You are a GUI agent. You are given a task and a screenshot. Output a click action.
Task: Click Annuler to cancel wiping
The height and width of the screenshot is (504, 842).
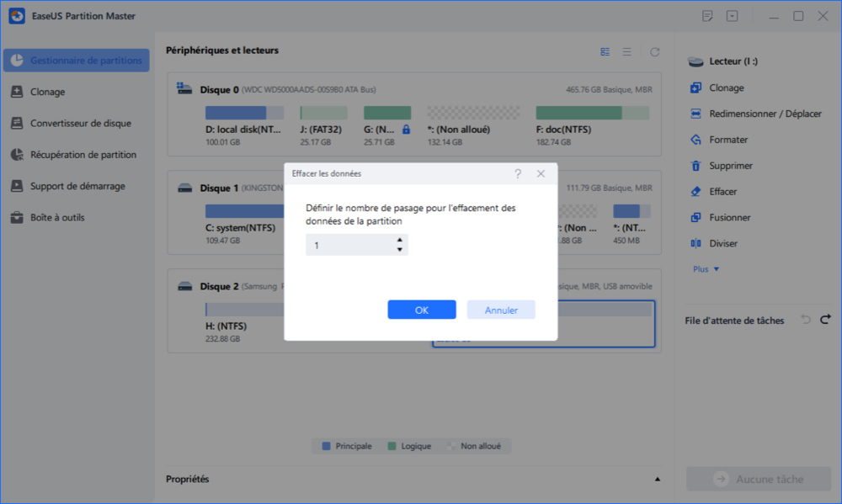tap(501, 310)
